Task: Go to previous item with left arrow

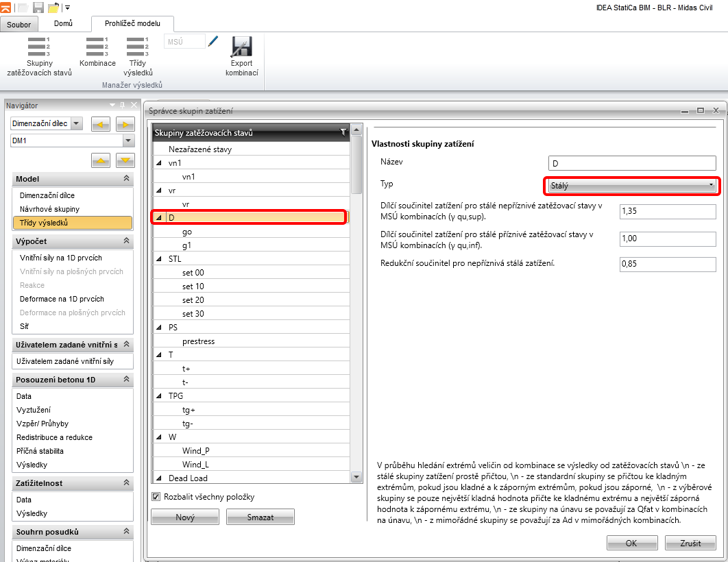Action: click(x=101, y=124)
